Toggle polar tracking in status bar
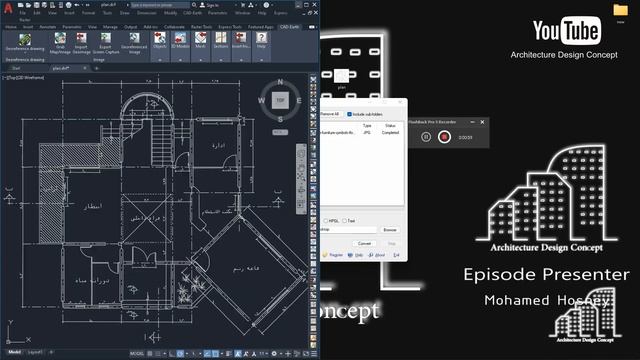This screenshot has width=640, height=360. 180,353
